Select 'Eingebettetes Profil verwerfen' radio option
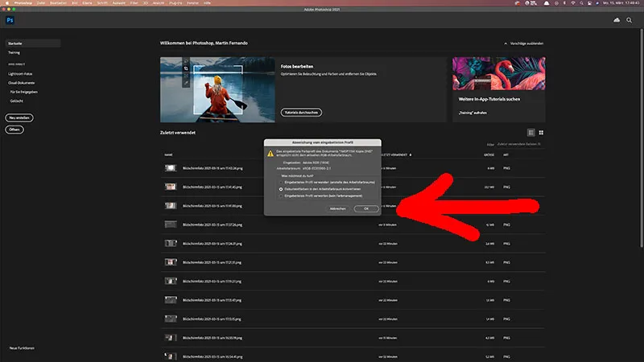This screenshot has height=362, width=644. (281, 196)
